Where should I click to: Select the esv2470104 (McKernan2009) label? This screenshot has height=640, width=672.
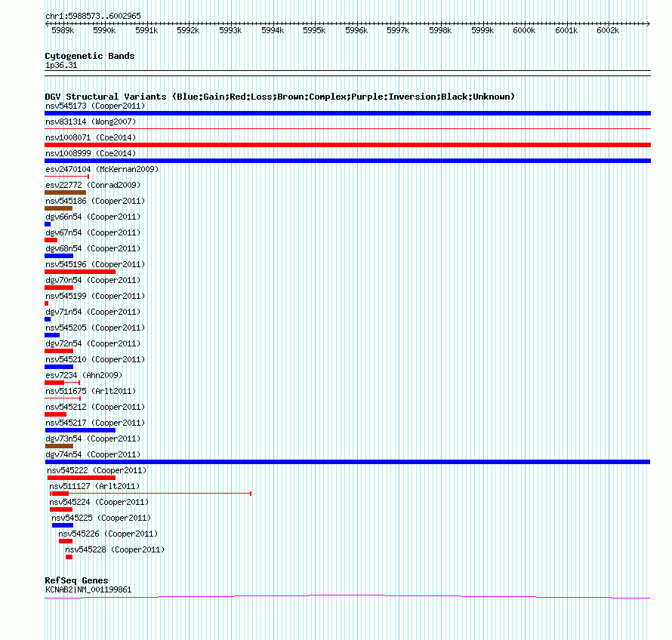[102, 169]
